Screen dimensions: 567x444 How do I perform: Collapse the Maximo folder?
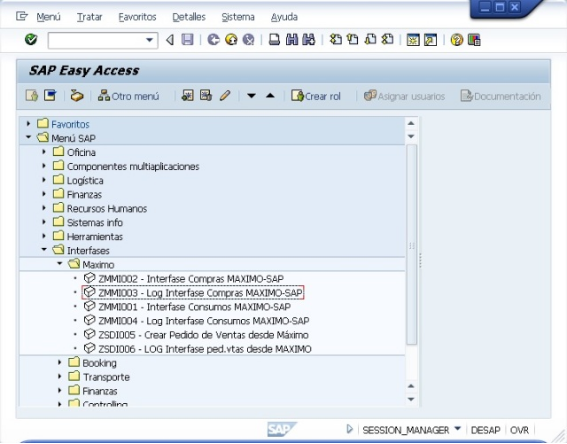pos(60,264)
